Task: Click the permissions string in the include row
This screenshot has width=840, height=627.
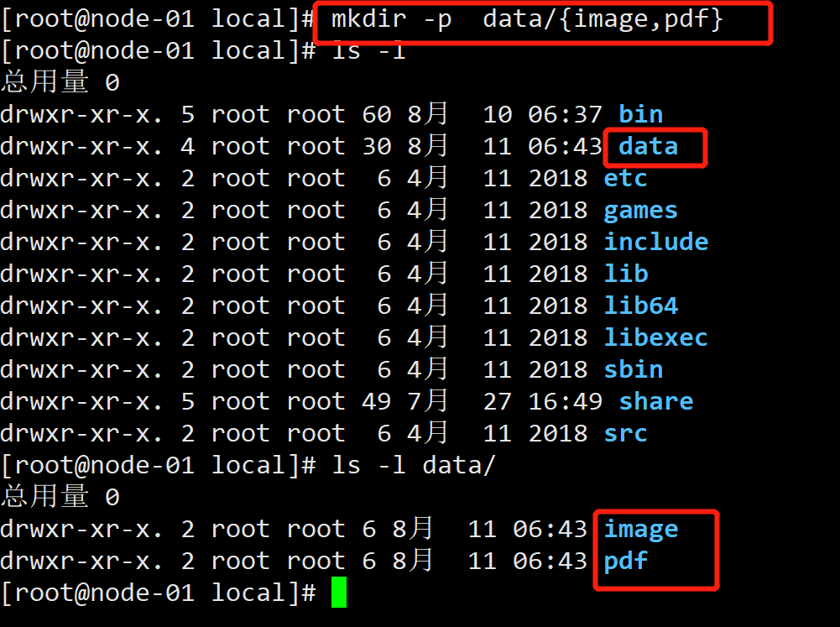Action: (x=81, y=242)
